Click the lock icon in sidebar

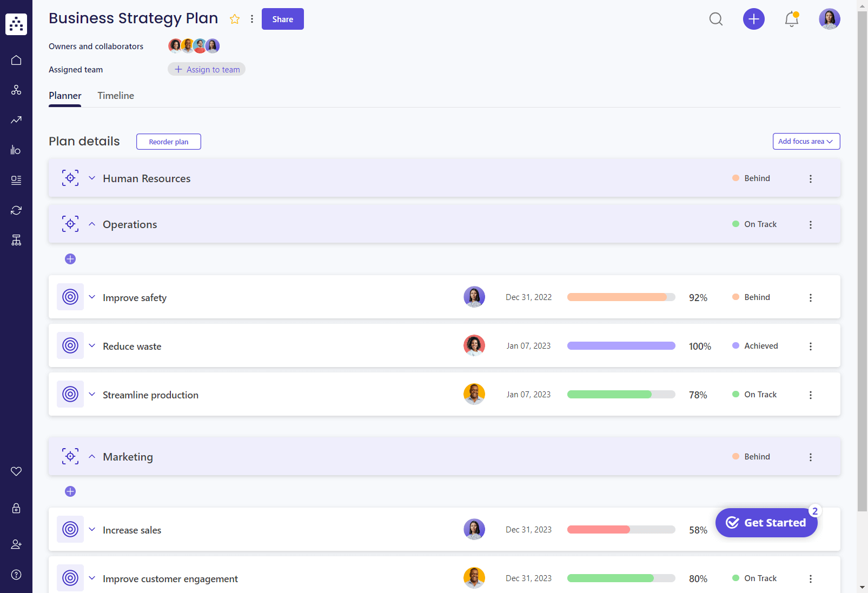16,508
